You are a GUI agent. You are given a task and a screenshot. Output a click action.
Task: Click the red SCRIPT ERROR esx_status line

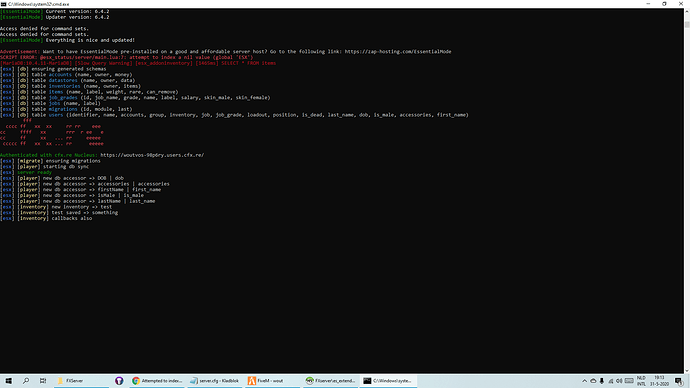point(127,57)
